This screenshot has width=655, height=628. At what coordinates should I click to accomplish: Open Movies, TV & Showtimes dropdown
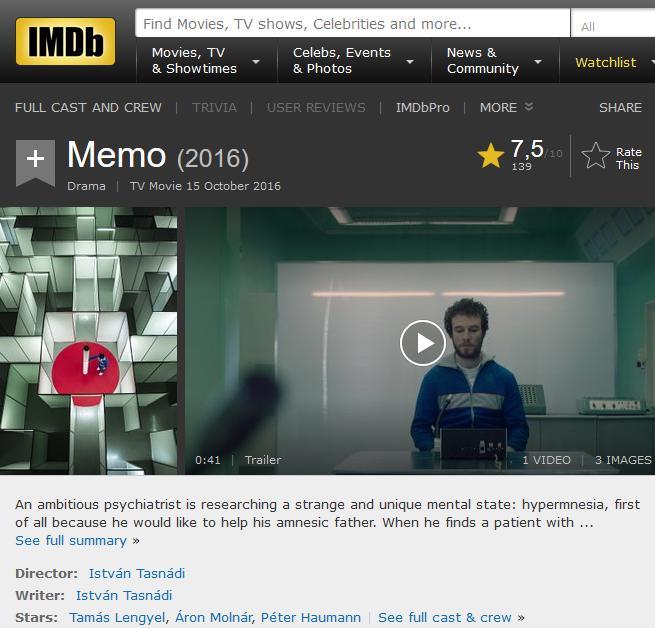click(x=206, y=61)
